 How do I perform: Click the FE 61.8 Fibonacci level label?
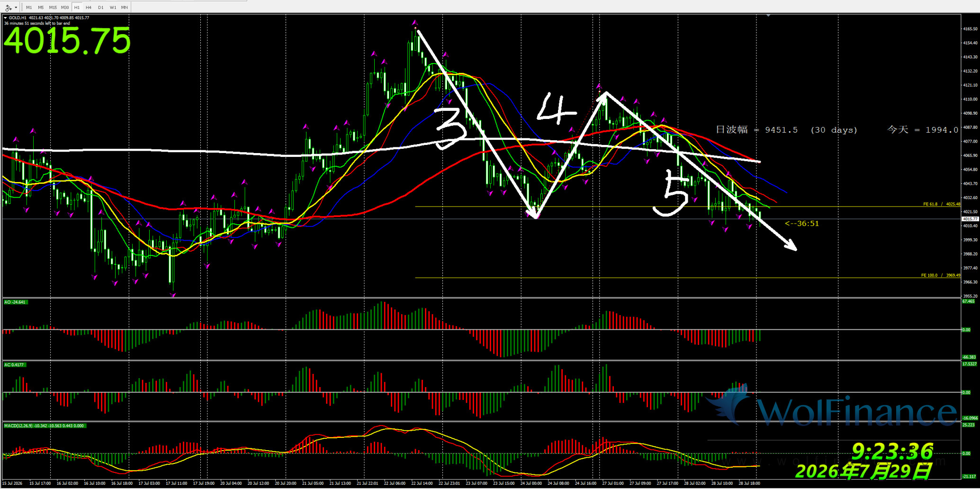point(942,204)
